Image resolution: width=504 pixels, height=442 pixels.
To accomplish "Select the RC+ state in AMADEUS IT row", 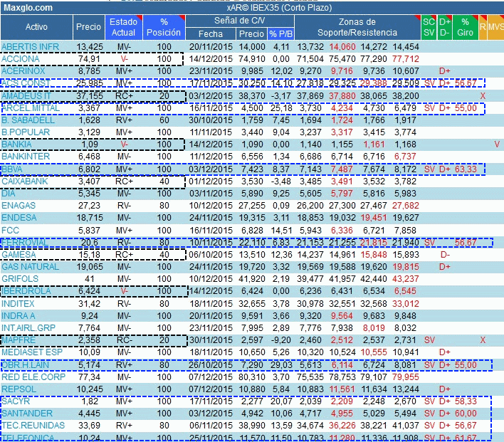I will click(124, 96).
